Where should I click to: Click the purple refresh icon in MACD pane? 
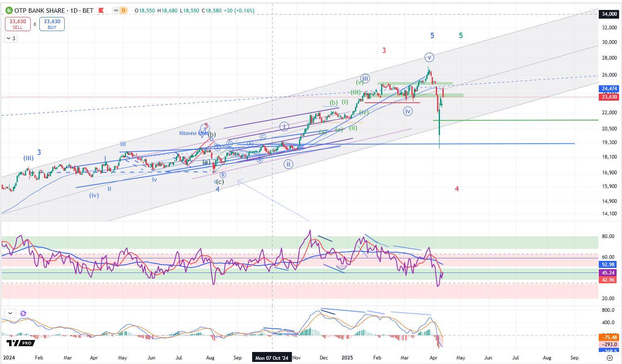point(23,313)
